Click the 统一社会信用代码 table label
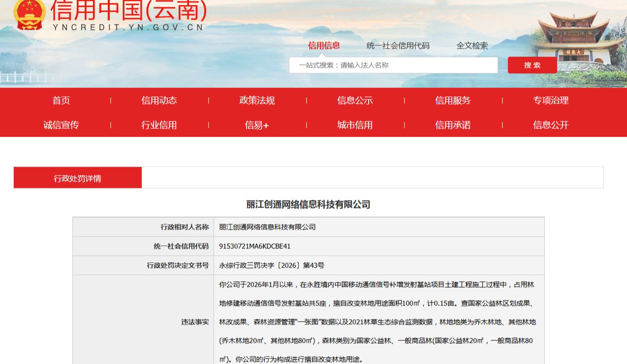Viewport: 627px width, 364px height. tap(181, 246)
